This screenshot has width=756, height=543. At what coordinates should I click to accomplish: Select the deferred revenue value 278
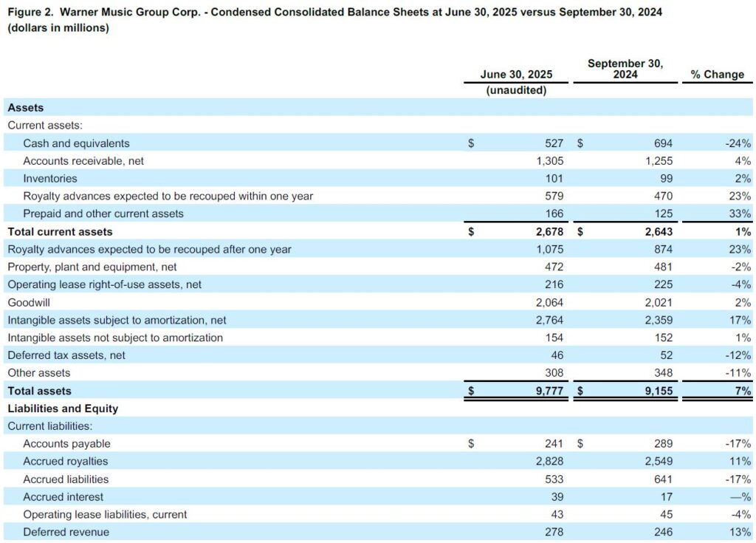554,533
